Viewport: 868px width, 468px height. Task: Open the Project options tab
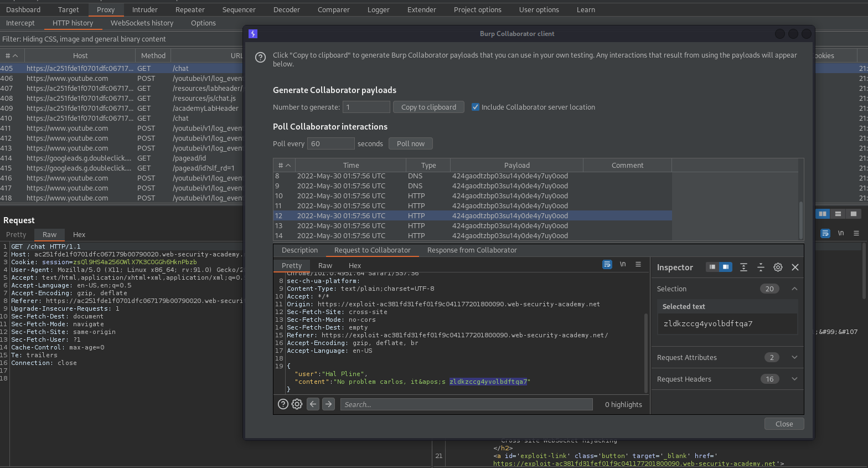tap(477, 9)
